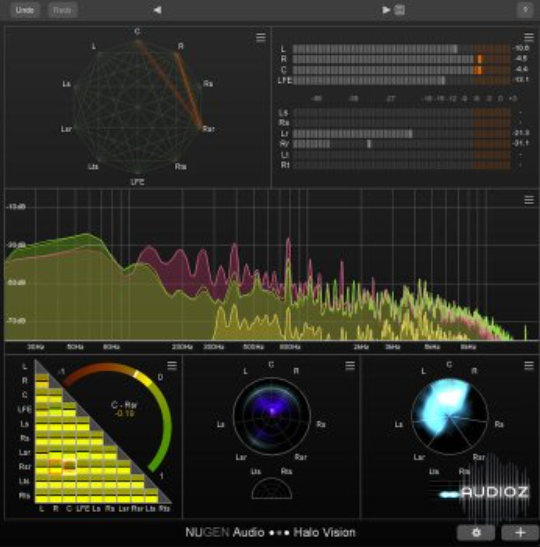Click the Undo button

tap(24, 10)
